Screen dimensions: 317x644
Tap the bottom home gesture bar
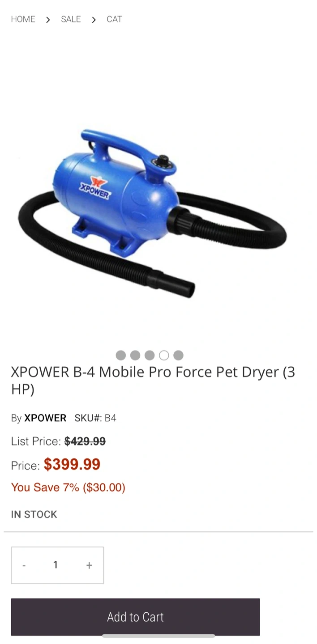pos(158,636)
